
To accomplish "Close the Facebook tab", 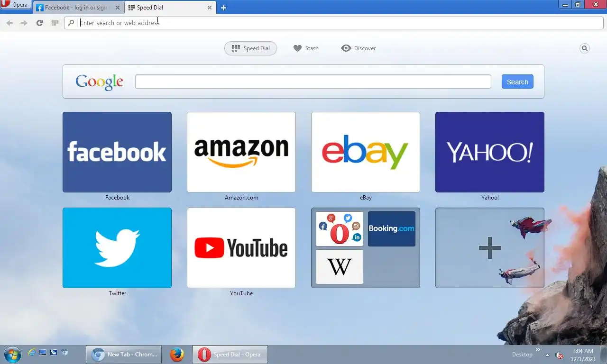I will (118, 8).
